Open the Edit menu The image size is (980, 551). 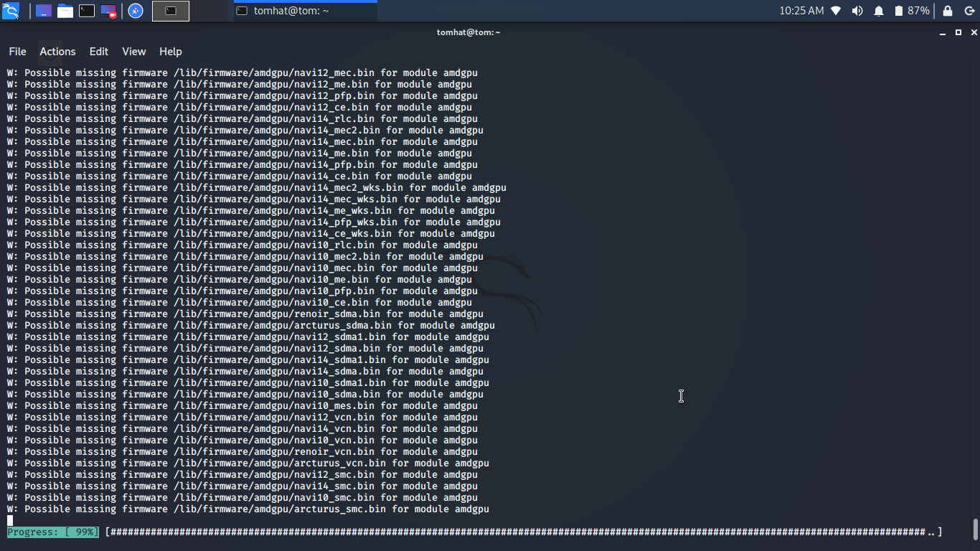[99, 52]
